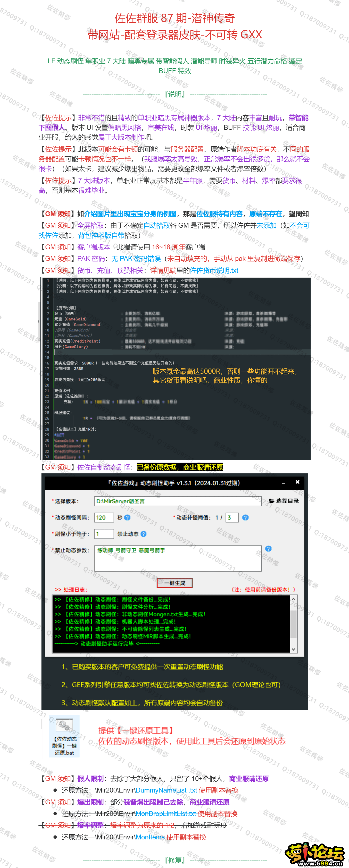Image resolution: width=349 pixels, height=868 pixels.
Task: Click the 顶赞回馈: 388R editor line
Action: point(69,369)
